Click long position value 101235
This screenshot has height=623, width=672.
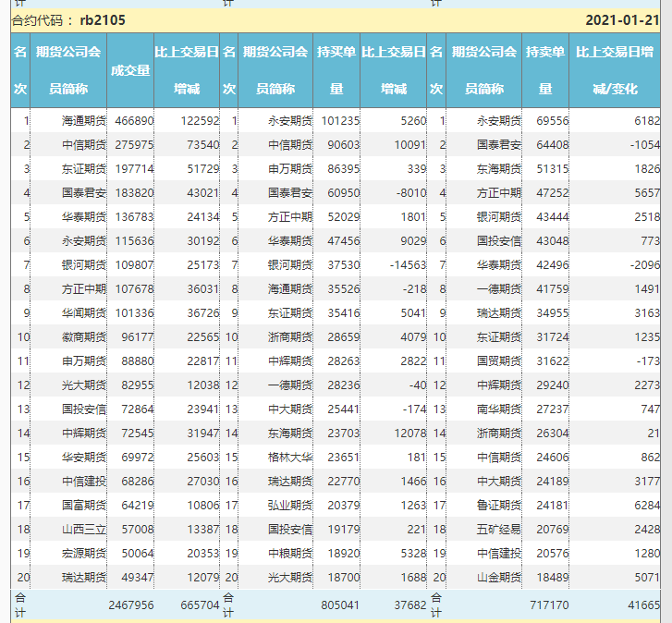click(x=340, y=121)
